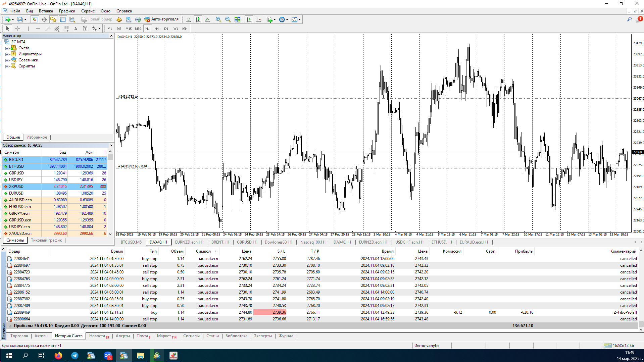Open the chart periodicity clock dropdown

tap(284, 19)
